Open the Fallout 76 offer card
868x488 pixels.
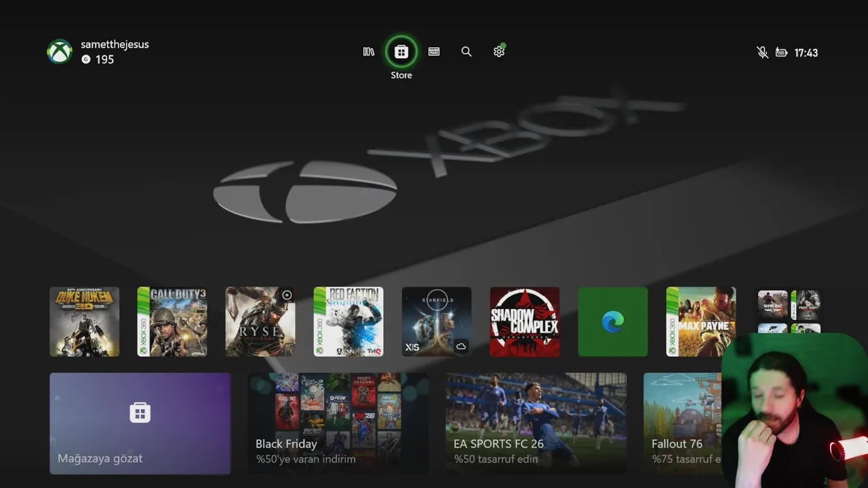click(682, 424)
